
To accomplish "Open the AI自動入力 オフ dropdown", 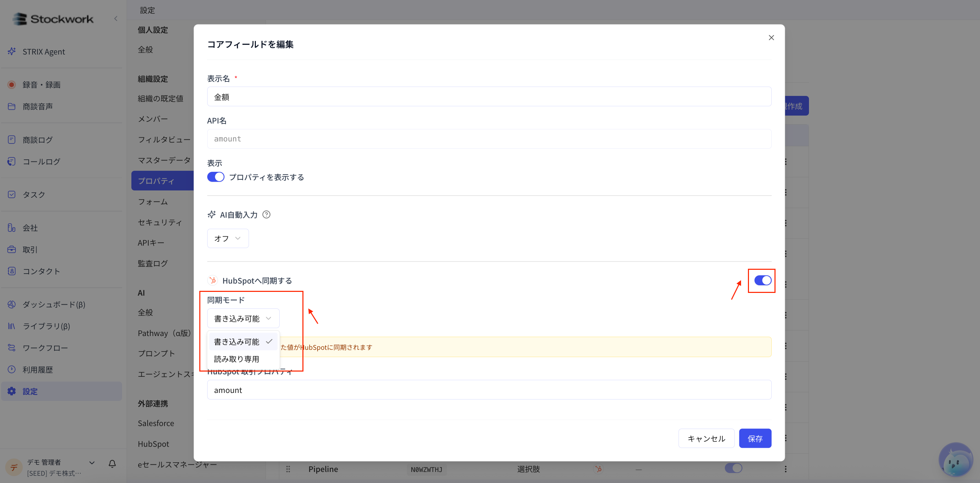I will click(x=228, y=238).
